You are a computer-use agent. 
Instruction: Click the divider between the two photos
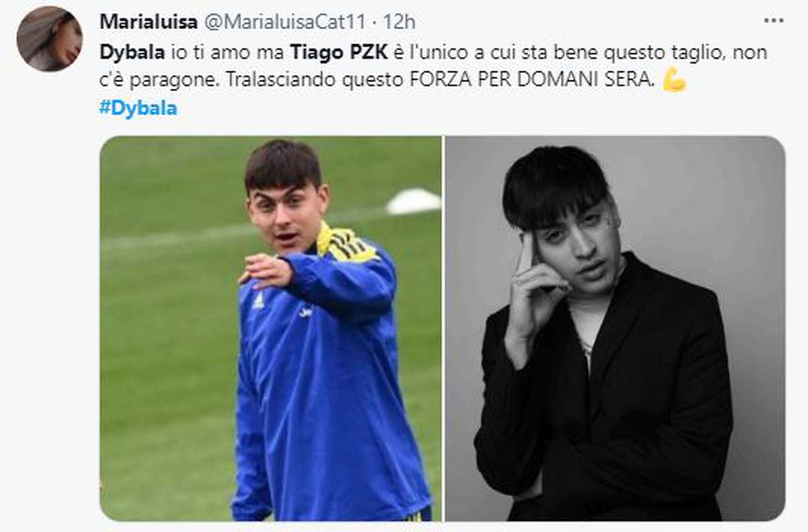click(443, 329)
